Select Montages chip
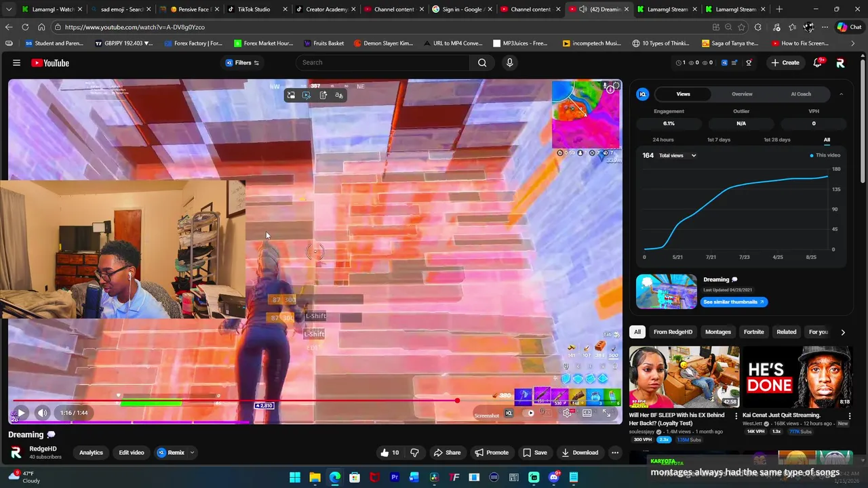868x488 pixels. (718, 332)
